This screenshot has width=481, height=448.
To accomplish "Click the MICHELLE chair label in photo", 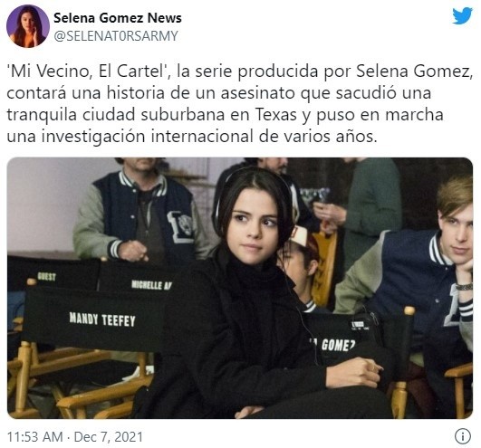I will click(x=151, y=285).
